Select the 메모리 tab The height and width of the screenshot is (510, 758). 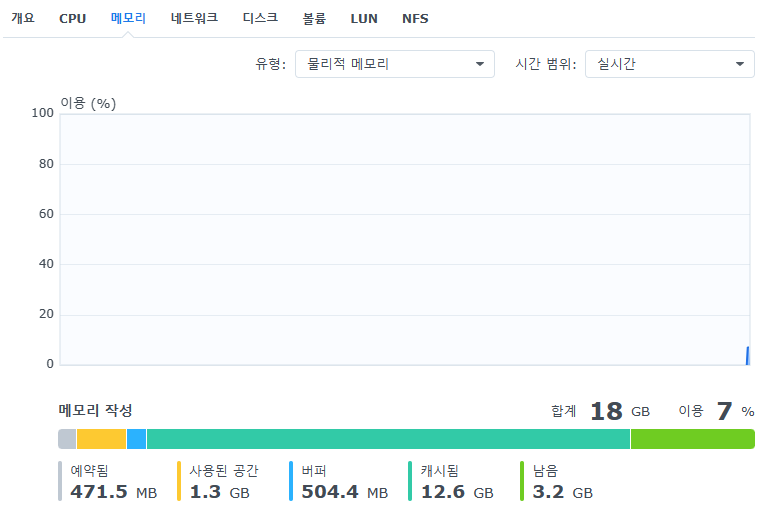pos(128,18)
